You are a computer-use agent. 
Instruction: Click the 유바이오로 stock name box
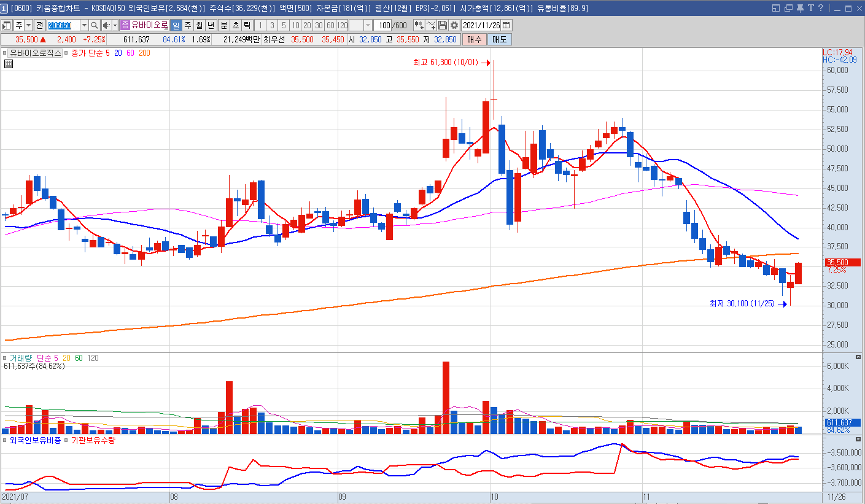(x=149, y=25)
